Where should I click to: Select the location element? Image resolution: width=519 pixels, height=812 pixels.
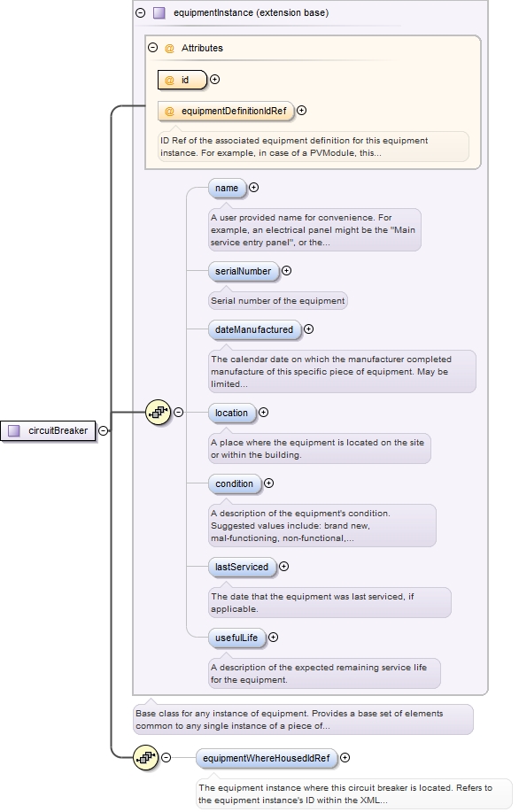(x=232, y=413)
